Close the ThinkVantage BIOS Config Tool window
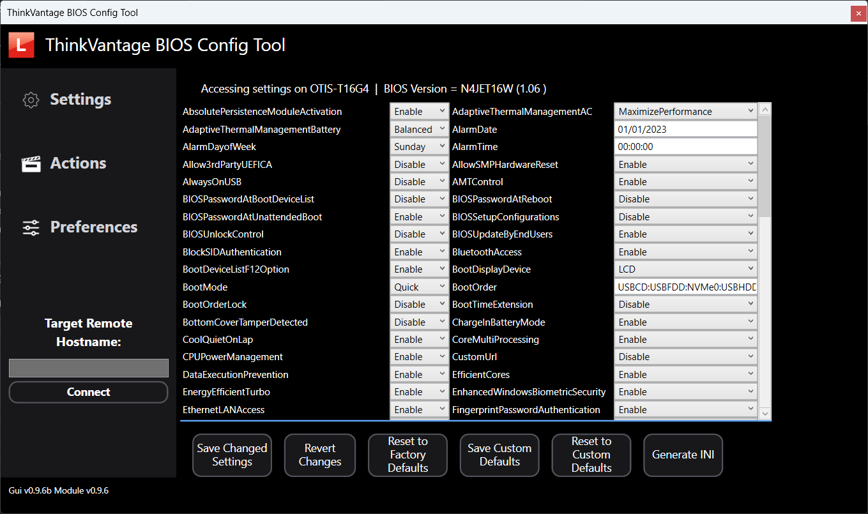Image resolution: width=868 pixels, height=514 pixels. [x=859, y=14]
